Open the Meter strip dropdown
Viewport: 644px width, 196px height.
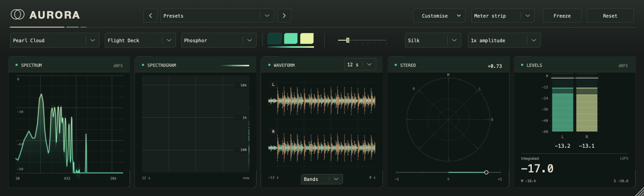click(x=503, y=16)
